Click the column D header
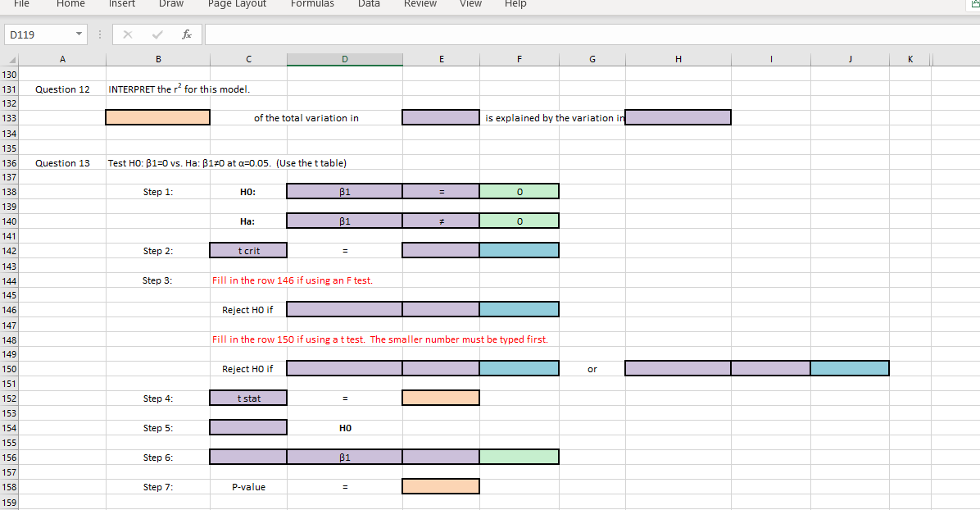Image resolution: width=980 pixels, height=510 pixels. tap(344, 58)
